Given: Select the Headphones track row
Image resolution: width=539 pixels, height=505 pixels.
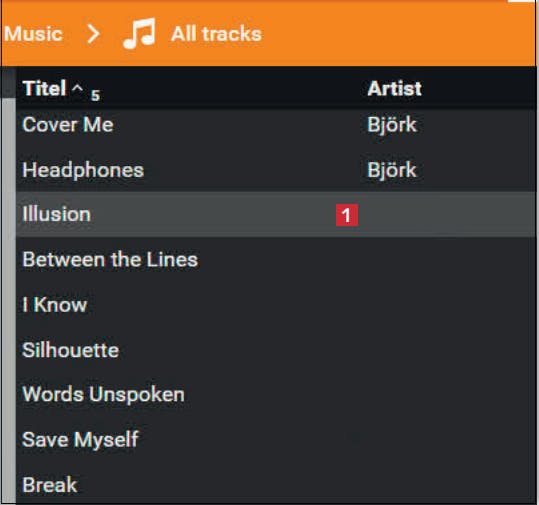Looking at the screenshot, I should tap(276, 170).
